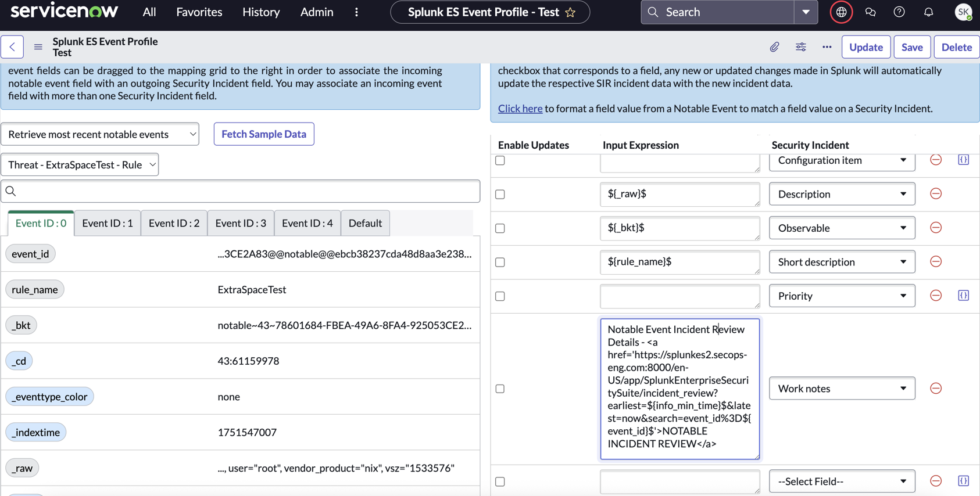Switch to Event ID : 2 tab

click(174, 224)
